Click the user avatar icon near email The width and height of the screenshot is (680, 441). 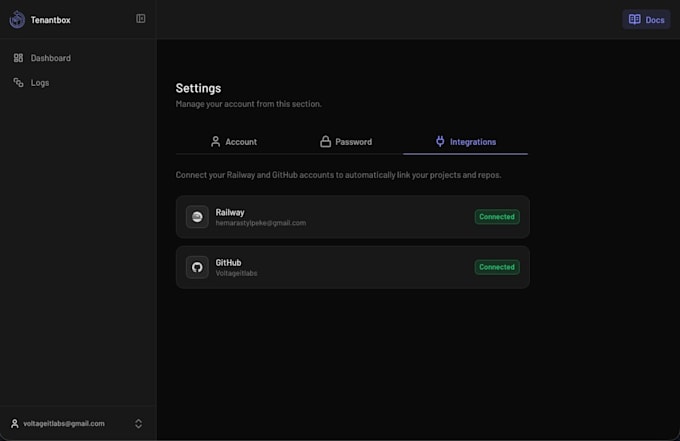15,423
